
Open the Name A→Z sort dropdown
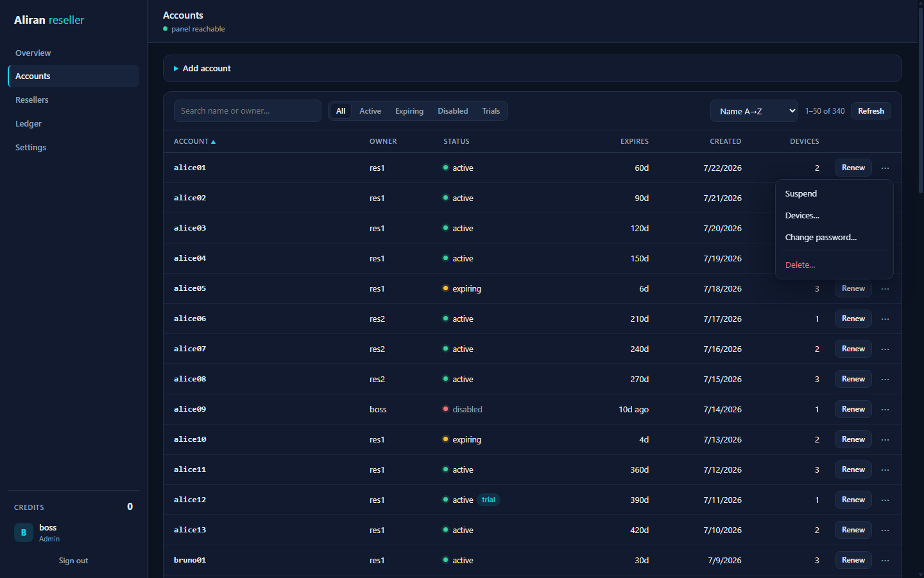click(x=754, y=111)
